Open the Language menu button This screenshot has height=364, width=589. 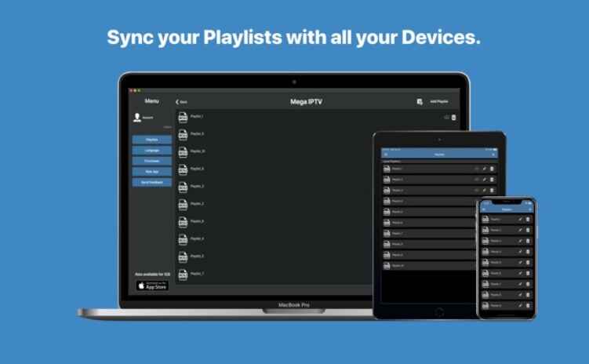coord(151,151)
